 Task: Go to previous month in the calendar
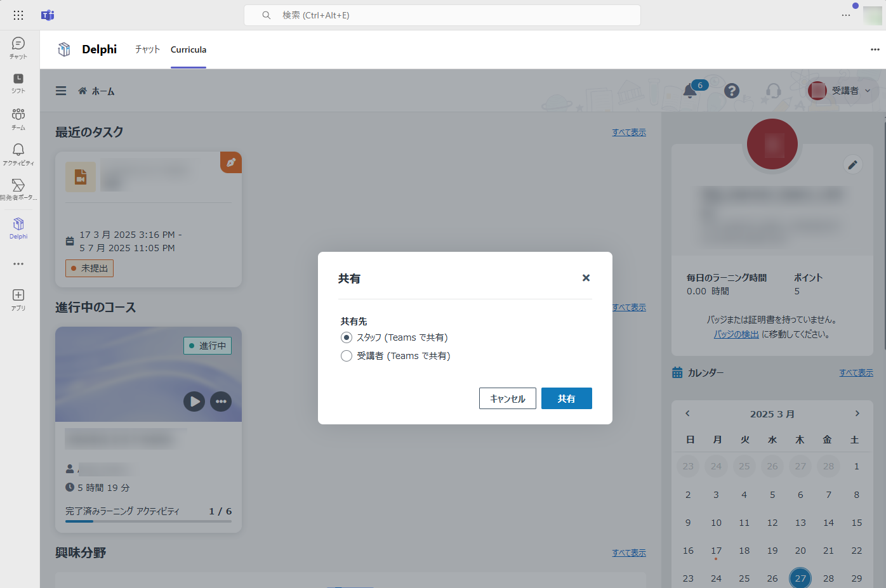[x=687, y=413]
